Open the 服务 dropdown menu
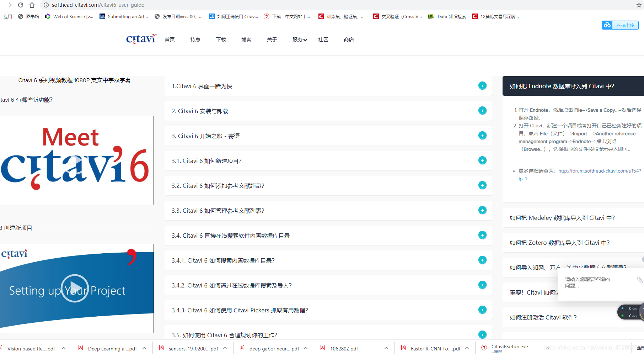 (x=299, y=39)
